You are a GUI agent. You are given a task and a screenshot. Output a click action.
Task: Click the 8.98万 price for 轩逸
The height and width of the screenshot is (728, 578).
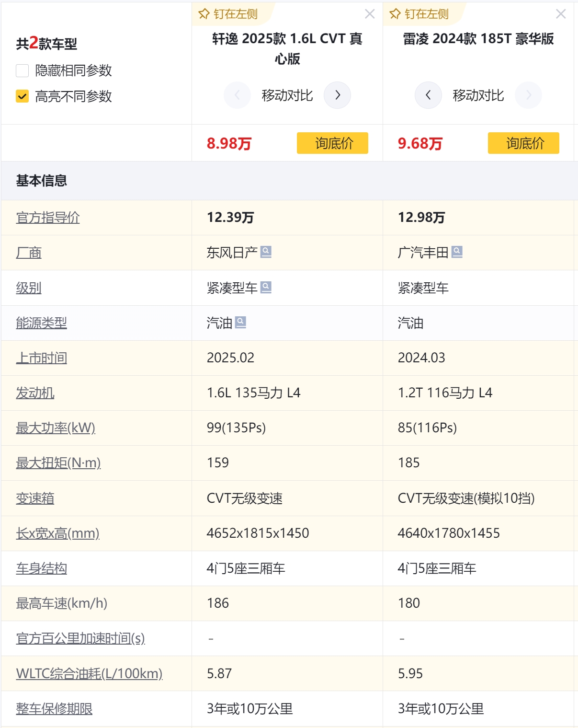click(229, 143)
